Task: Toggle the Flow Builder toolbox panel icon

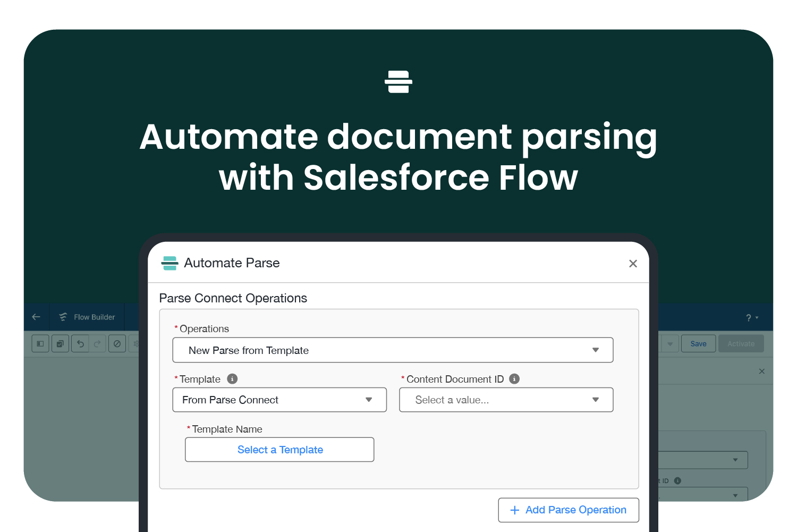Action: (x=40, y=344)
